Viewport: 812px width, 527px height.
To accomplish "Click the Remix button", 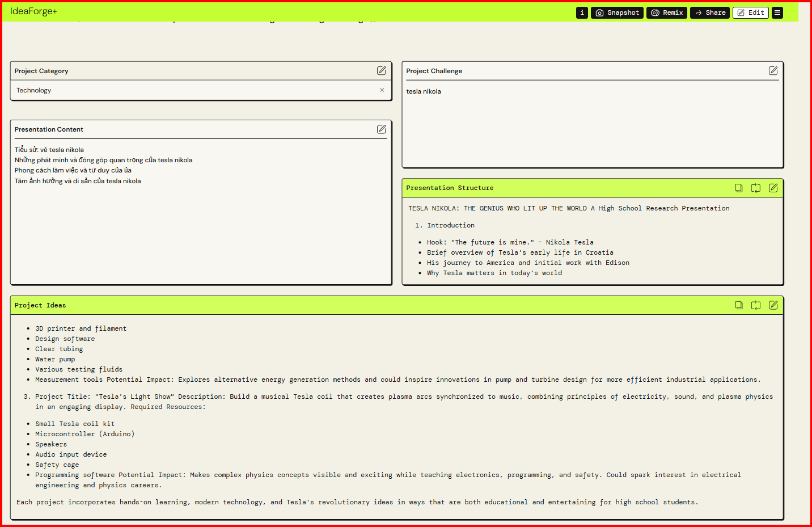I will click(x=667, y=12).
